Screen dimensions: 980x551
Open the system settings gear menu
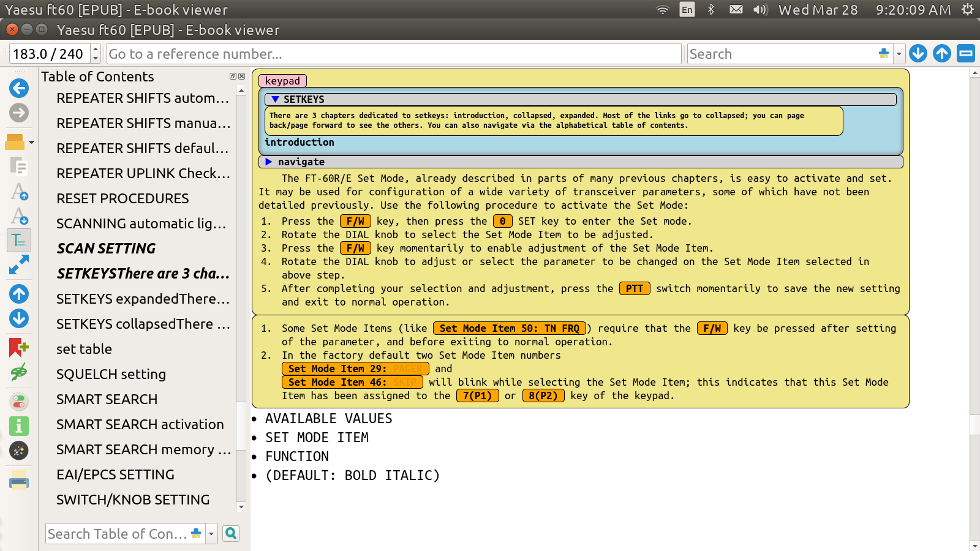[x=967, y=9]
